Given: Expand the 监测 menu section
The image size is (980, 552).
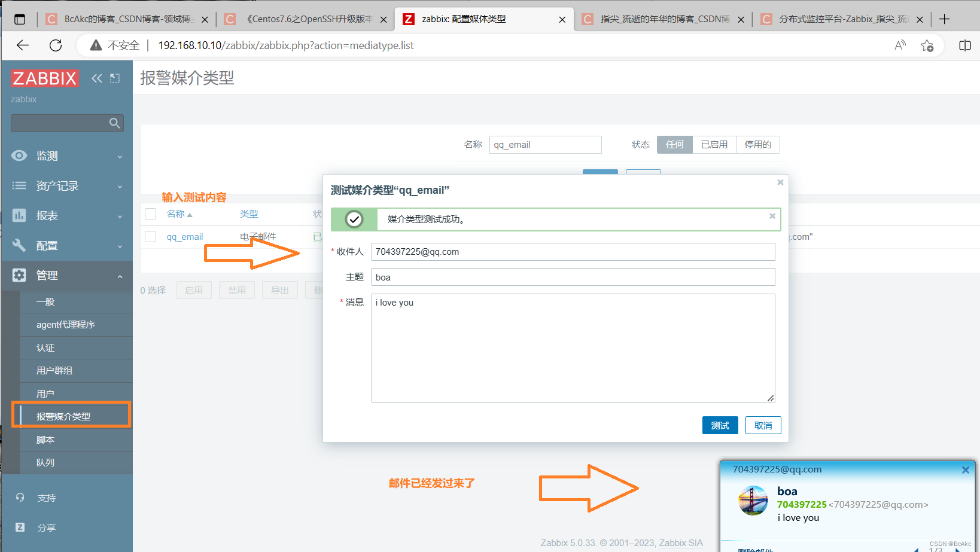Looking at the screenshot, I should [x=67, y=155].
